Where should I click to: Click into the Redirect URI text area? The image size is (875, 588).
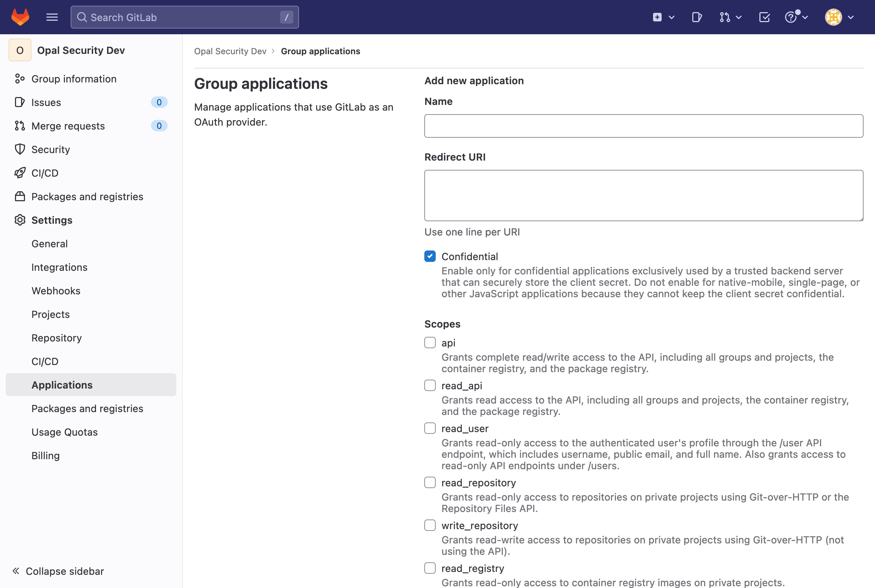(643, 196)
